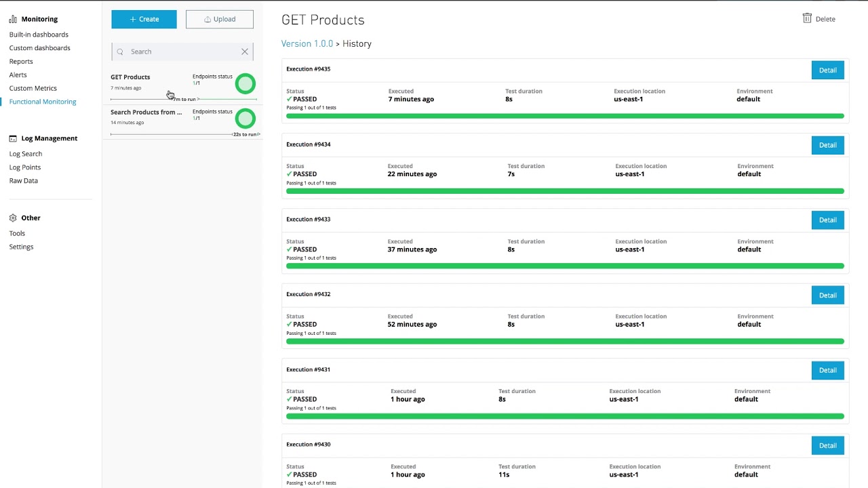Open the Functional Monitoring section
Image resolution: width=868 pixels, height=488 pixels.
(x=43, y=102)
